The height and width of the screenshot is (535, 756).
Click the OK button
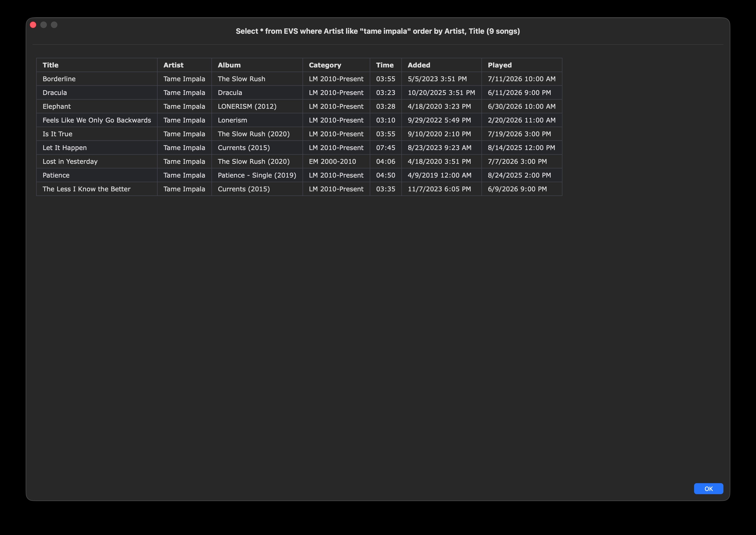pos(708,489)
